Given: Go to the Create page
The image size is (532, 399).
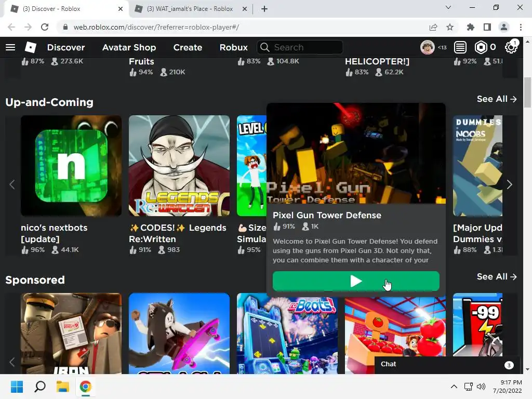Looking at the screenshot, I should (x=188, y=47).
